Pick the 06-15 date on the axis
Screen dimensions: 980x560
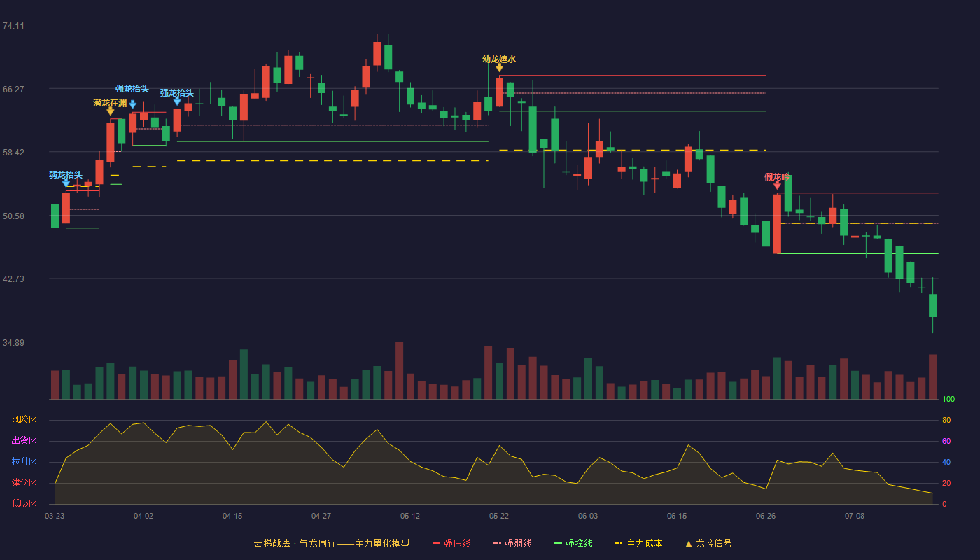(677, 516)
